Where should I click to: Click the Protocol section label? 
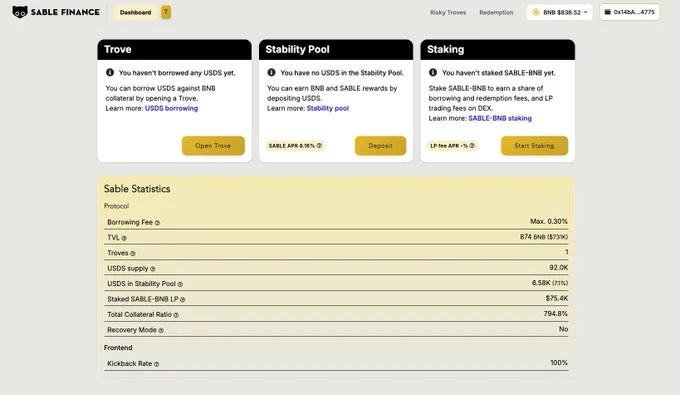pyautogui.click(x=116, y=206)
